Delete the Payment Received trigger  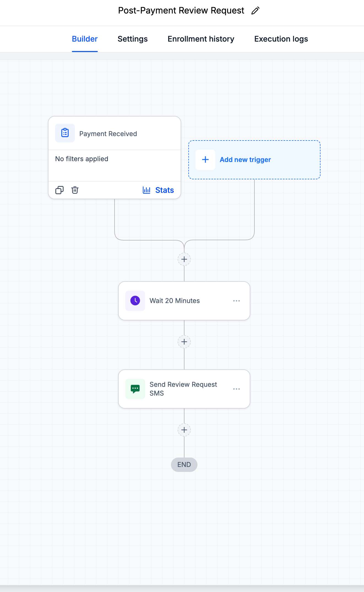(x=75, y=190)
